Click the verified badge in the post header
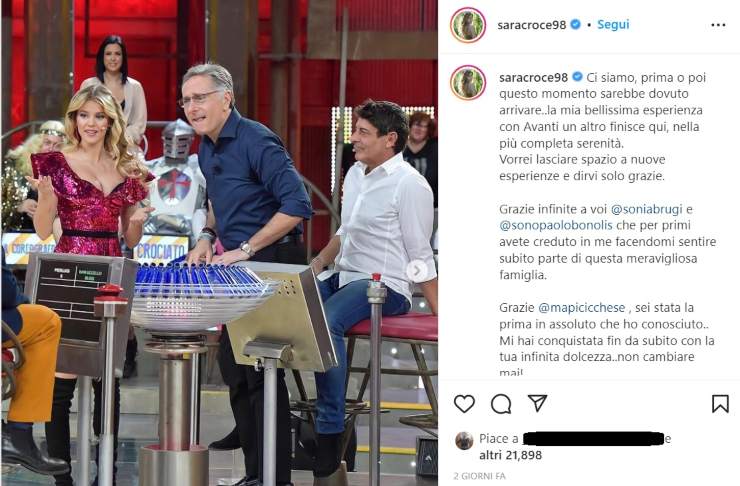740x486 pixels. (576, 24)
